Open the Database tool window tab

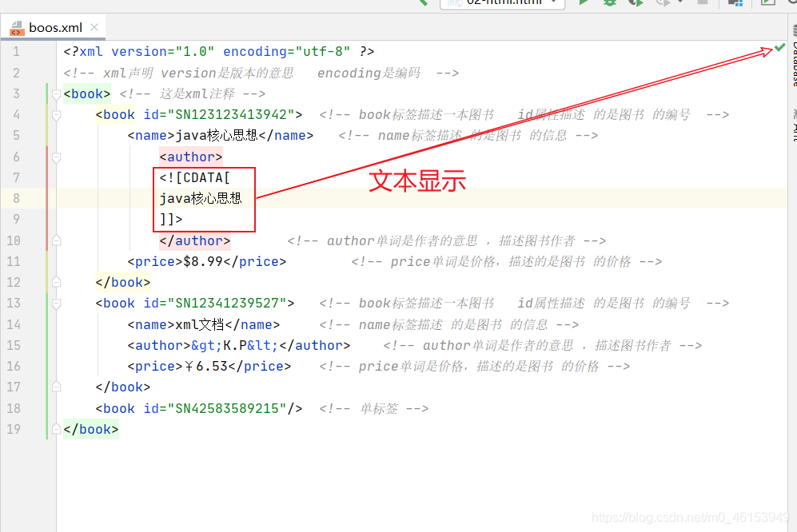pos(794,56)
